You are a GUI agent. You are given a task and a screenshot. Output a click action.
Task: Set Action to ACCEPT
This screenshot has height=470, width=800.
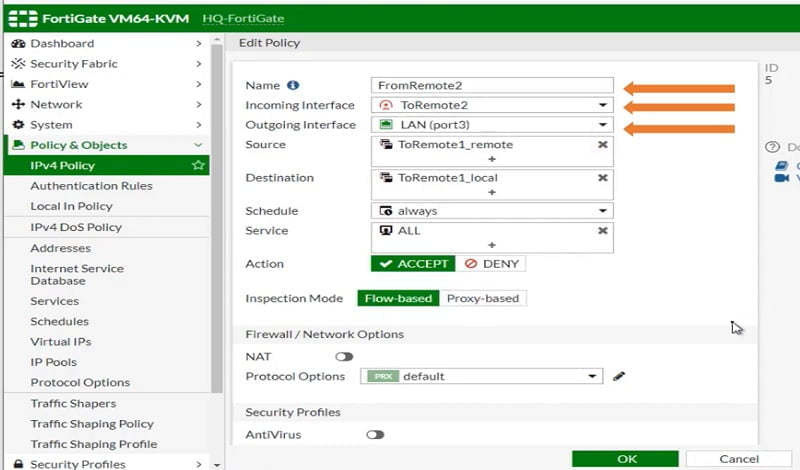[x=413, y=264]
